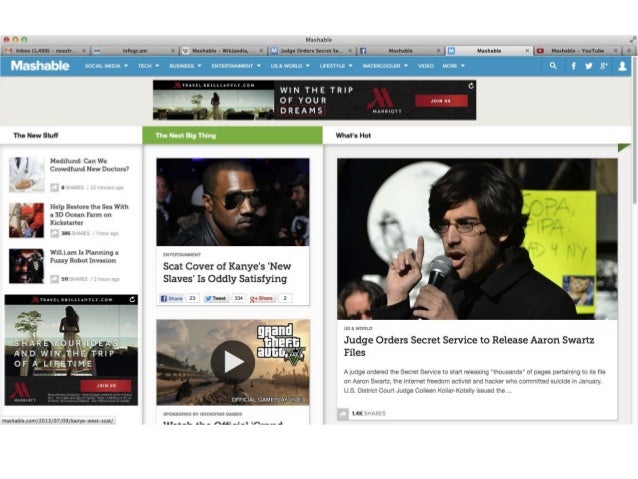
Task: Open 3D Ocean Farm Kickstarter article
Action: click(89, 214)
